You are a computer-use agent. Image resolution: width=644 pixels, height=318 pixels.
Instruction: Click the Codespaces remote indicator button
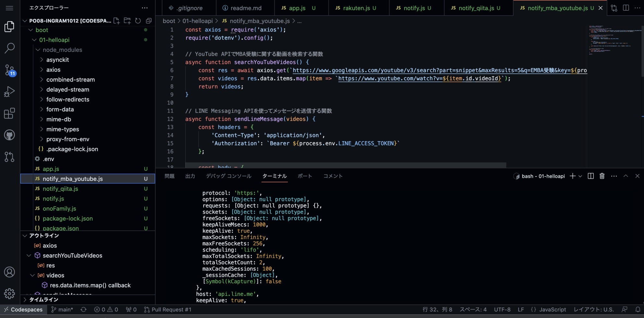23,310
